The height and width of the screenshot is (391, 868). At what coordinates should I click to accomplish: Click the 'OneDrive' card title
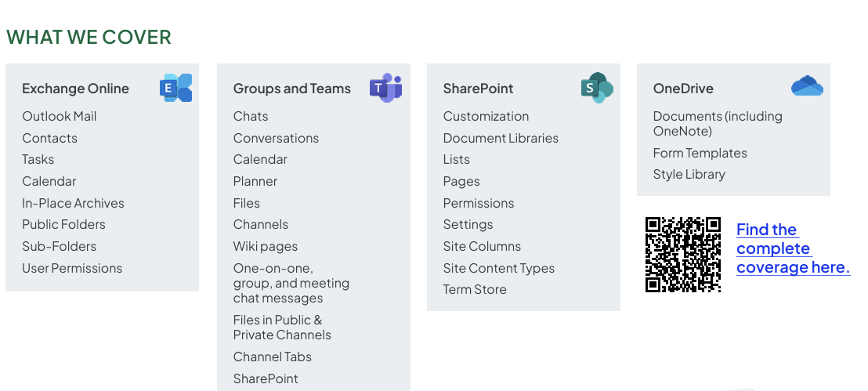pyautogui.click(x=683, y=89)
